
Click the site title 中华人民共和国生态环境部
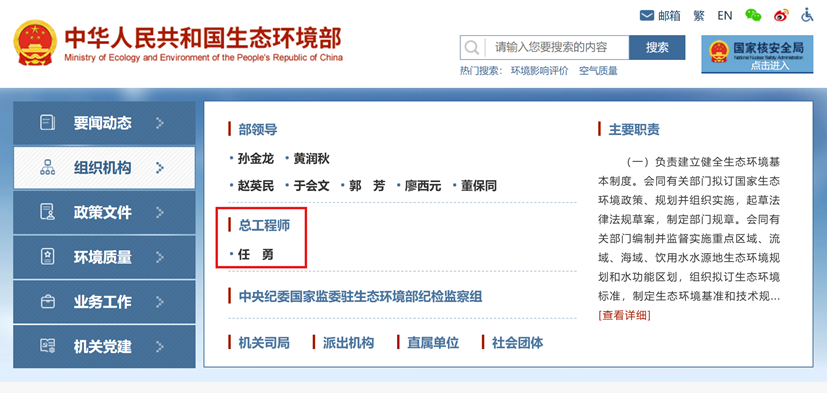(x=203, y=37)
